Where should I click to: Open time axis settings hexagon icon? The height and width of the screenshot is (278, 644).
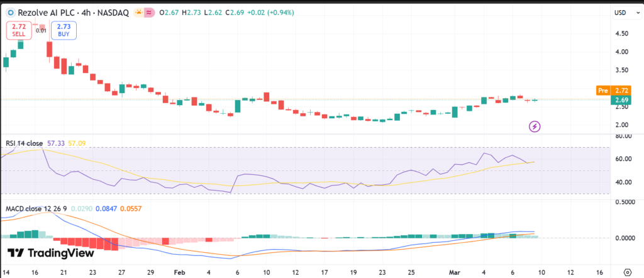coord(626,272)
